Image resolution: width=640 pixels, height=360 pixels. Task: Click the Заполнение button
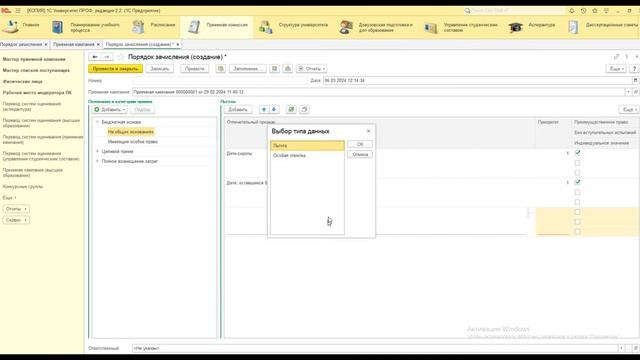click(247, 69)
